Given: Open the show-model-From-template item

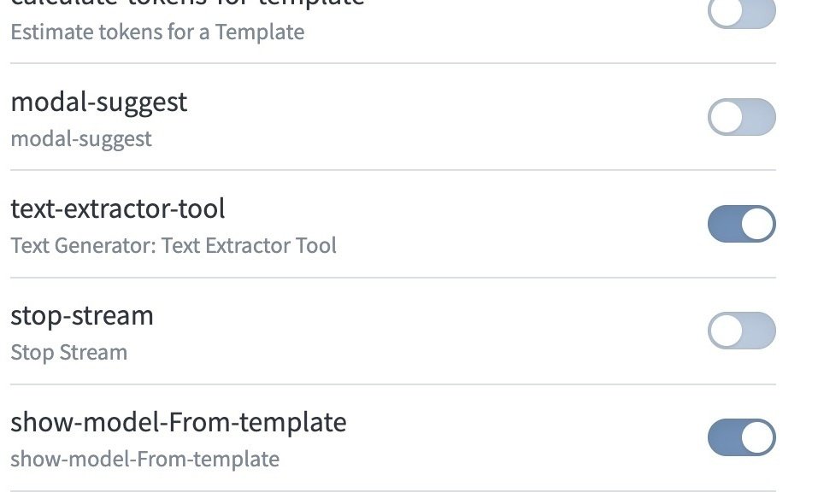Looking at the screenshot, I should tap(179, 422).
